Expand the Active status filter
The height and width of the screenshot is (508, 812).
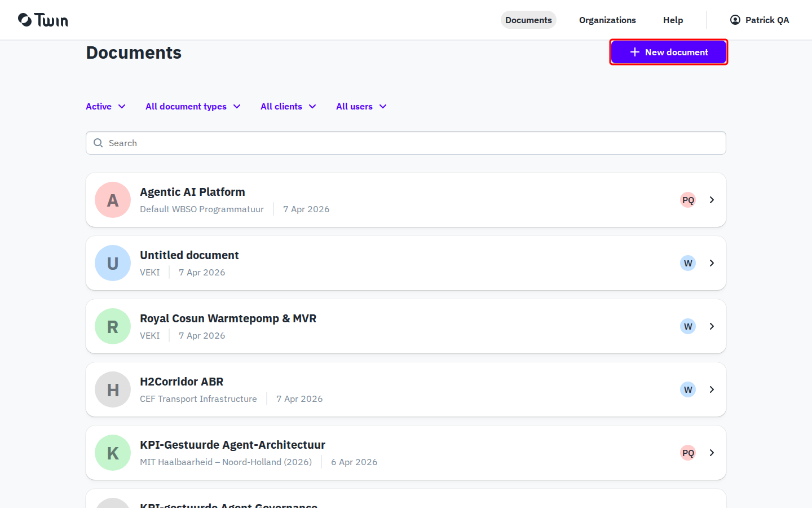(106, 106)
